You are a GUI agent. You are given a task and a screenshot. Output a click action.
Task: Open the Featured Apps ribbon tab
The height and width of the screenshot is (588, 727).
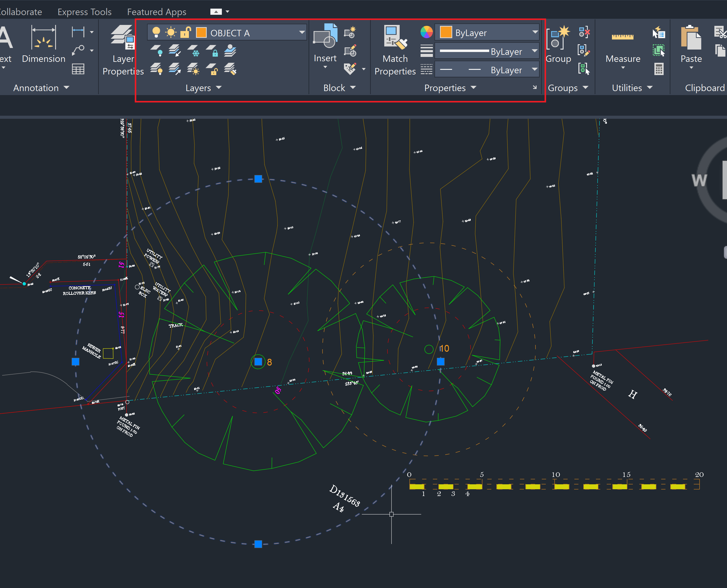pos(156,11)
